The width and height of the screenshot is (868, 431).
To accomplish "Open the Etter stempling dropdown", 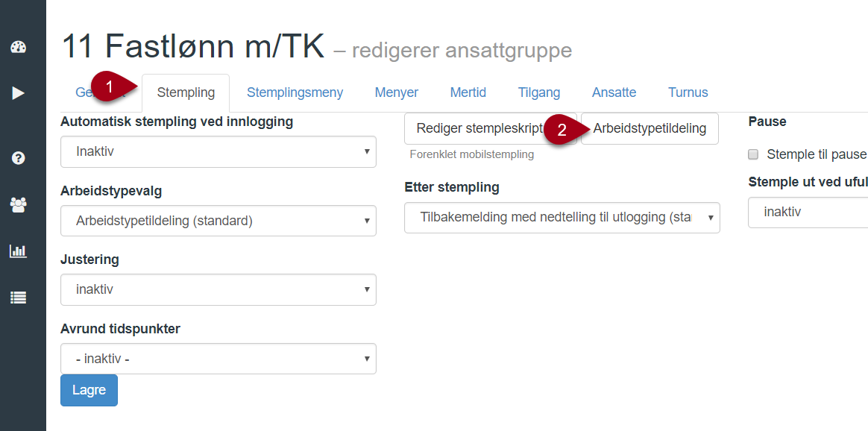I will point(562,218).
